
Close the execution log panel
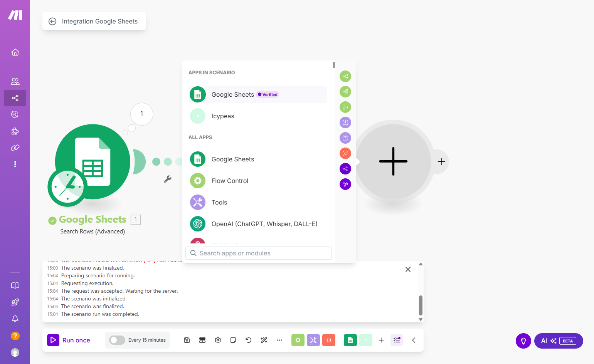[408, 270]
